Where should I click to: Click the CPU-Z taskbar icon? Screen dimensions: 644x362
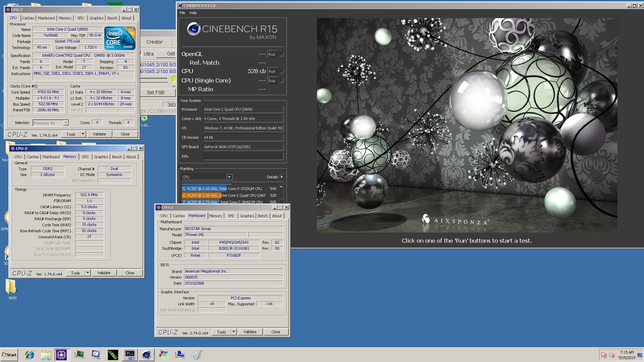61,355
